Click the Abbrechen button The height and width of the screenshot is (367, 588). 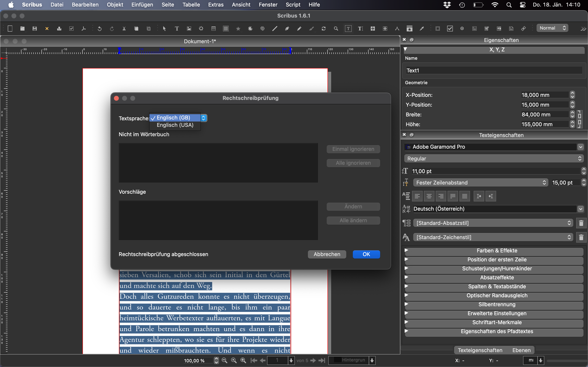pos(326,254)
